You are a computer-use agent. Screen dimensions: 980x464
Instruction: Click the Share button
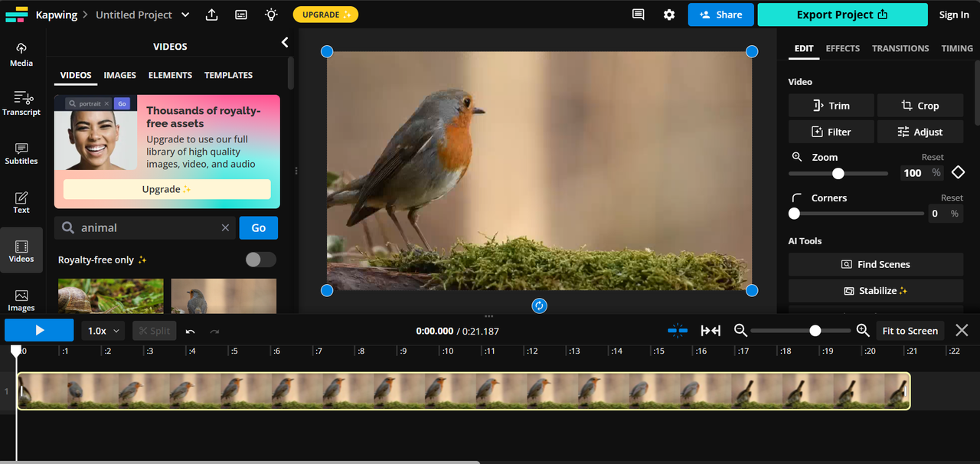pos(720,15)
